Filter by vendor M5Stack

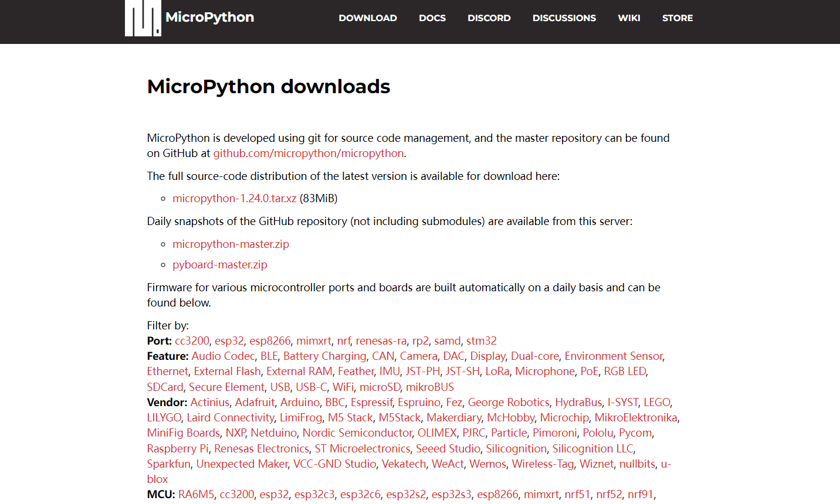point(399,418)
